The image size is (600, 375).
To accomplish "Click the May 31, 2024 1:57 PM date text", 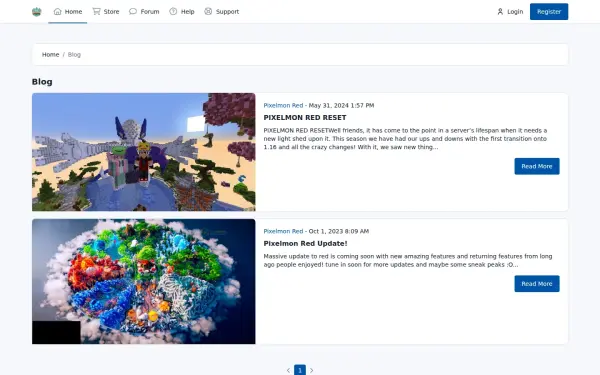I will point(341,105).
